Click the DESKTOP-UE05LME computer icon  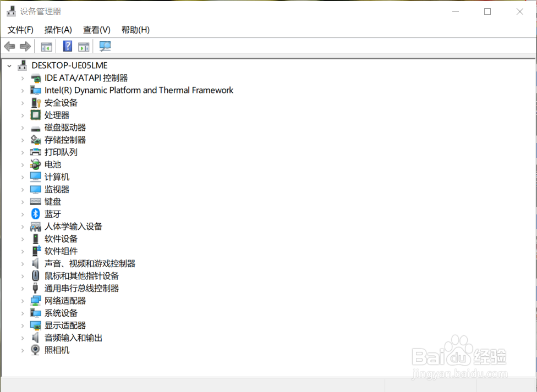click(x=22, y=65)
